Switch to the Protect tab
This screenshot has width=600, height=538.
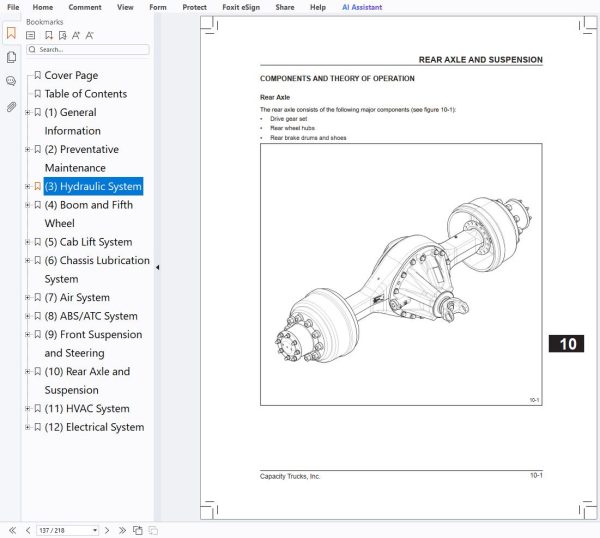click(194, 7)
